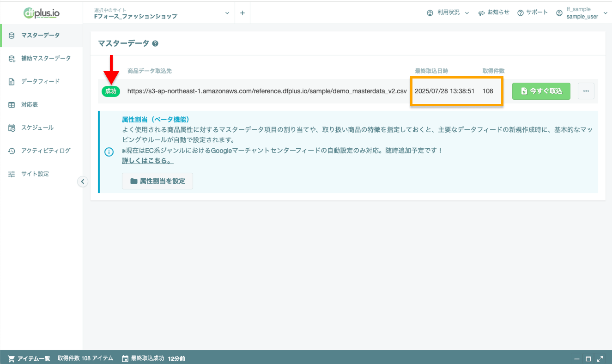Minimize the bottom item panel
The image size is (612, 364).
click(576, 359)
